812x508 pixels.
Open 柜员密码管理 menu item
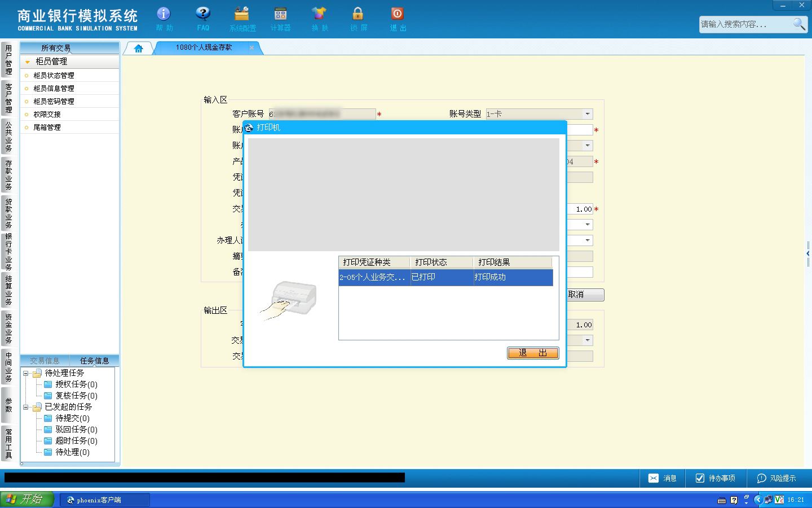pos(54,101)
